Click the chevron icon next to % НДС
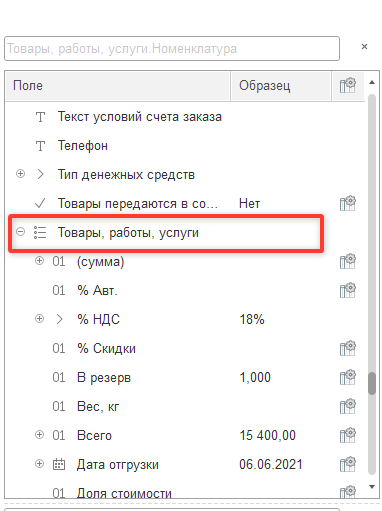382x511 pixels. 59,319
